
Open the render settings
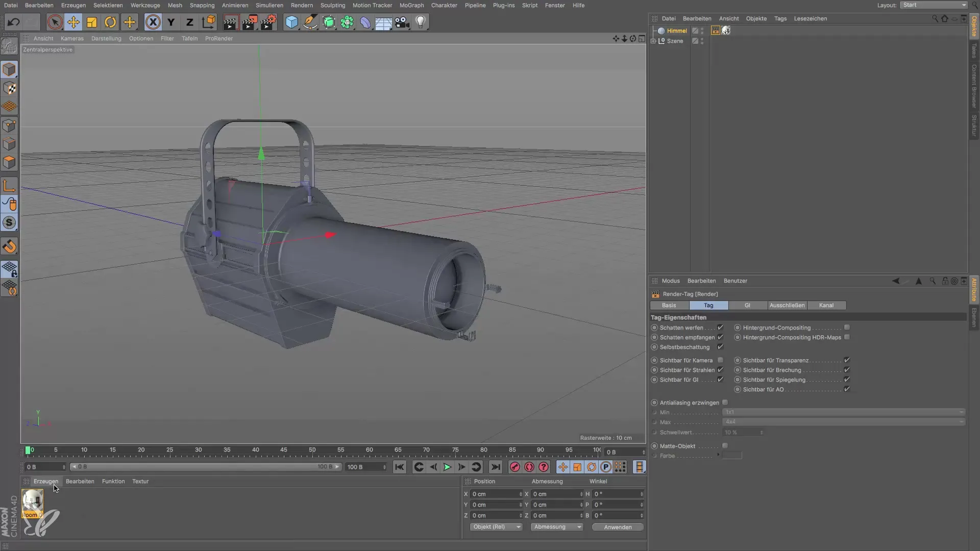click(x=268, y=22)
